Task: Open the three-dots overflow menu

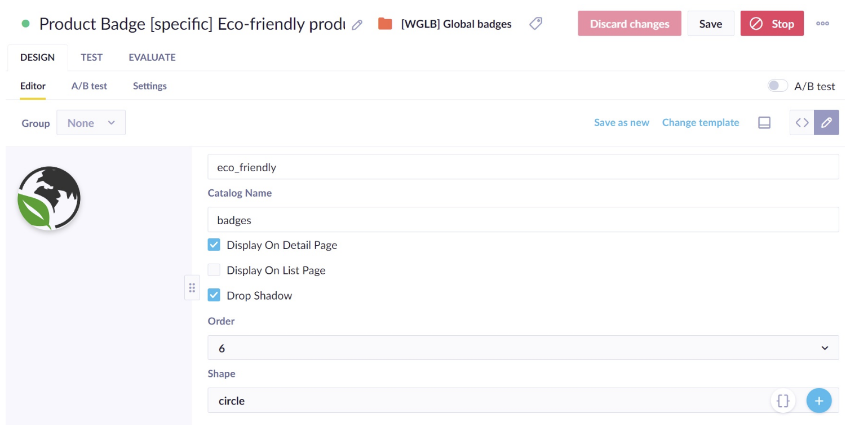Action: tap(823, 23)
